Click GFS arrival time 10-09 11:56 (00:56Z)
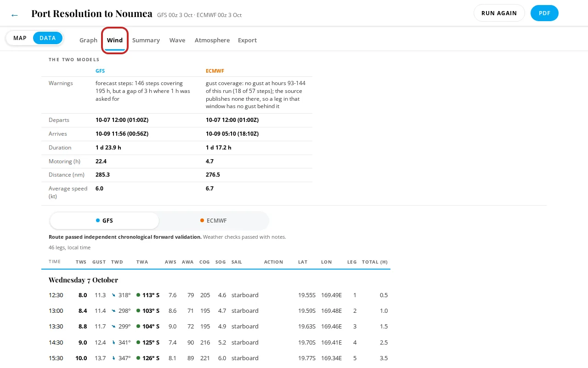The width and height of the screenshot is (588, 368). (x=122, y=134)
